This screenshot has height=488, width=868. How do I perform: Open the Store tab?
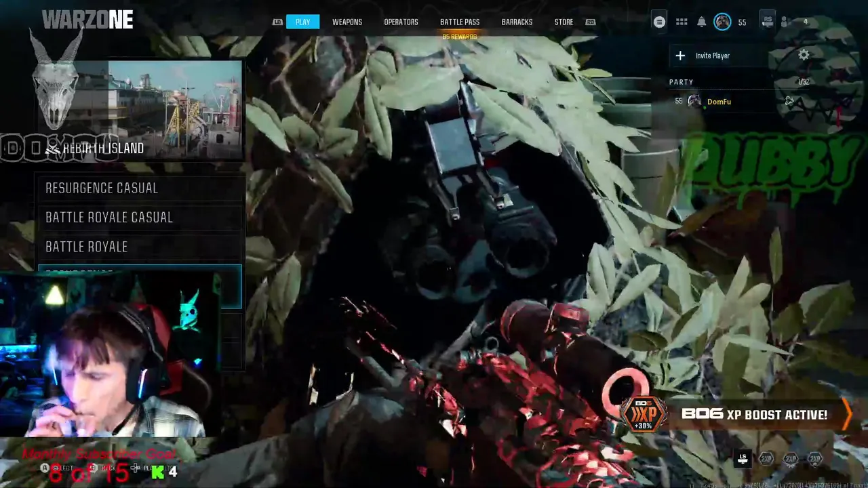coord(564,22)
